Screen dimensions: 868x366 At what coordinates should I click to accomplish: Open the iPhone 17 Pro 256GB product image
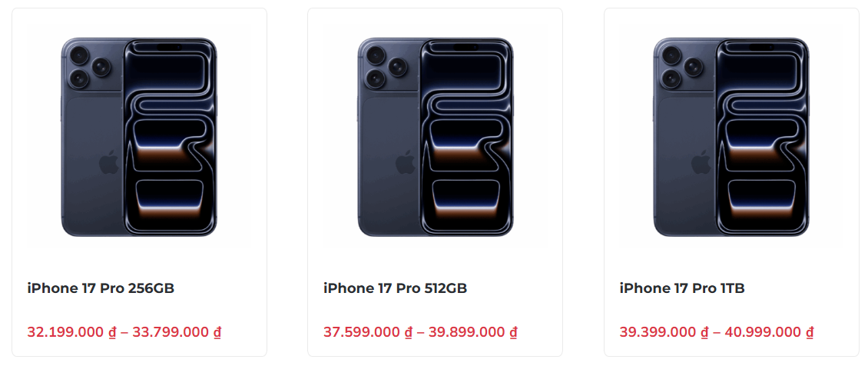point(139,137)
